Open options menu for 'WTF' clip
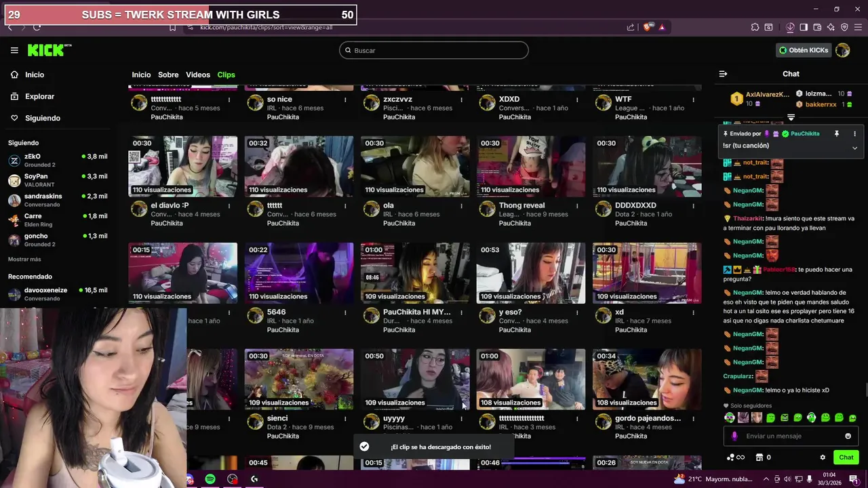The width and height of the screenshot is (868, 488). tap(693, 100)
